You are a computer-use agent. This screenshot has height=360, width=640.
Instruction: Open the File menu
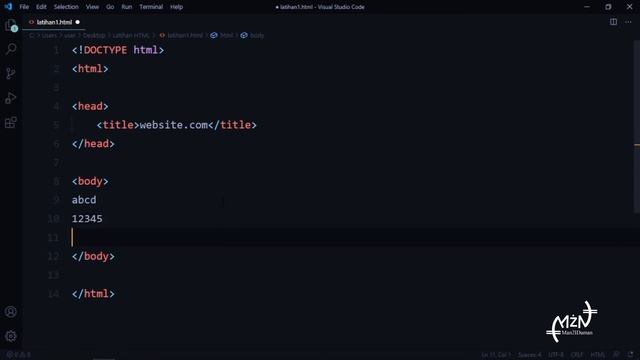pos(24,7)
